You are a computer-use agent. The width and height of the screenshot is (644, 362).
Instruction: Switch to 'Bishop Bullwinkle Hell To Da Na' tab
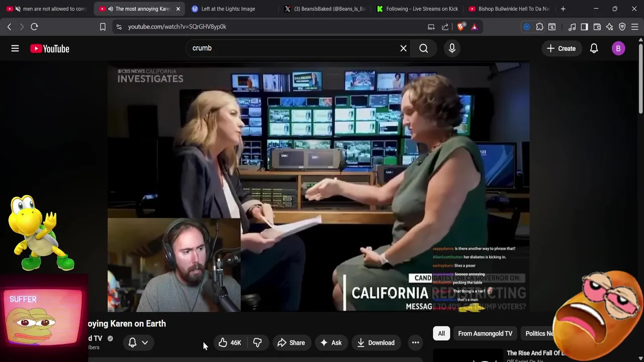pos(509,9)
